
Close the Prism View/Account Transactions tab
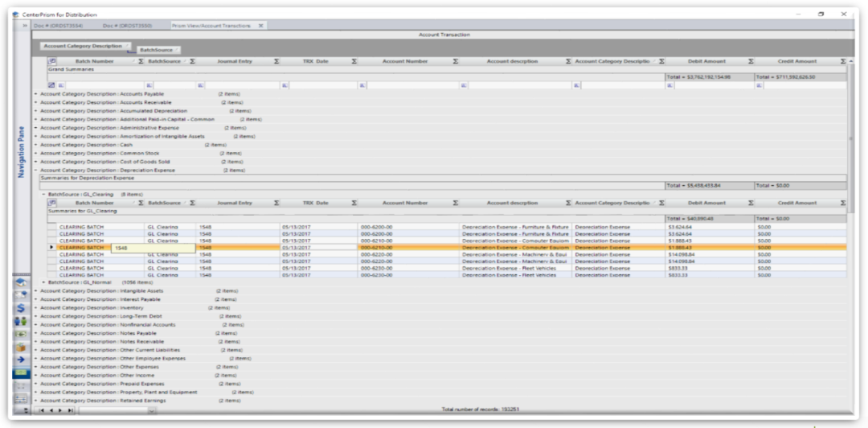260,26
